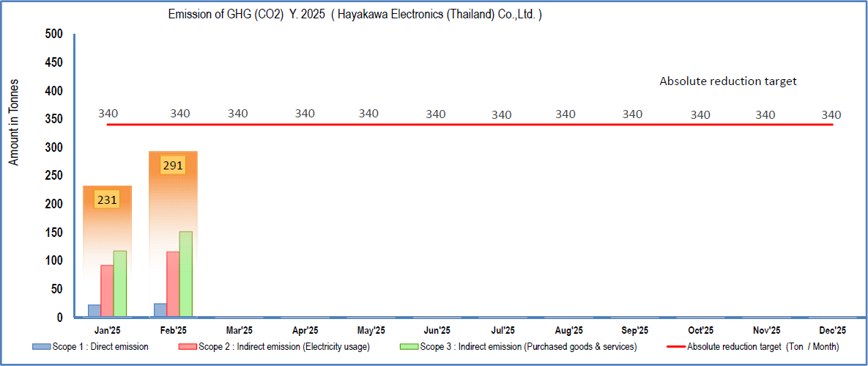Click the blue Scope 1 bar for Jan'25
868x366 pixels.
94,311
